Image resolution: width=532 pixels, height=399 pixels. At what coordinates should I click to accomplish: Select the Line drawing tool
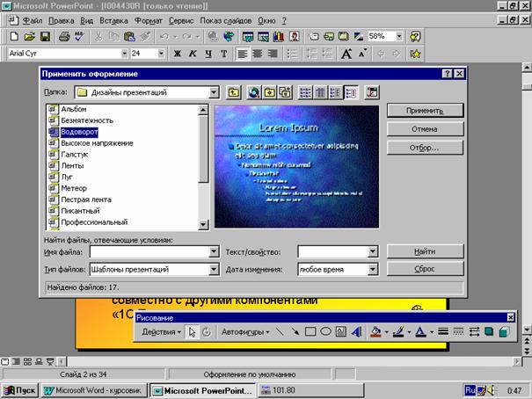coord(280,332)
